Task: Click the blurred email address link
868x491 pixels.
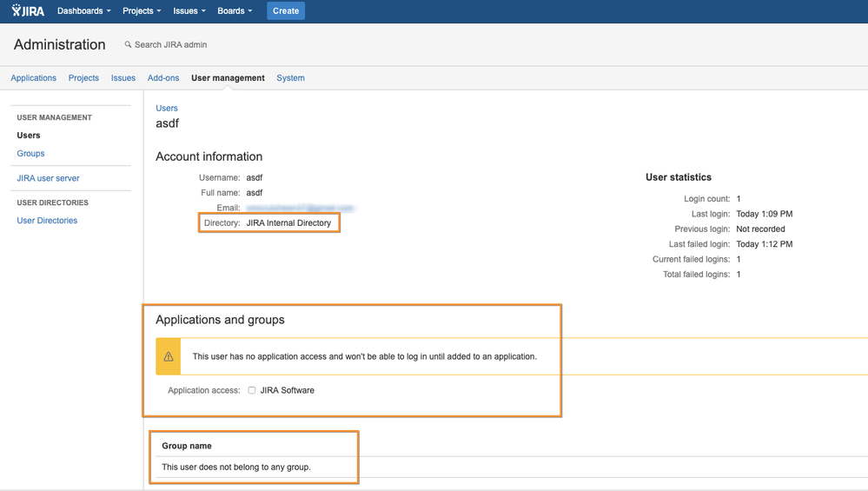Action: 300,209
